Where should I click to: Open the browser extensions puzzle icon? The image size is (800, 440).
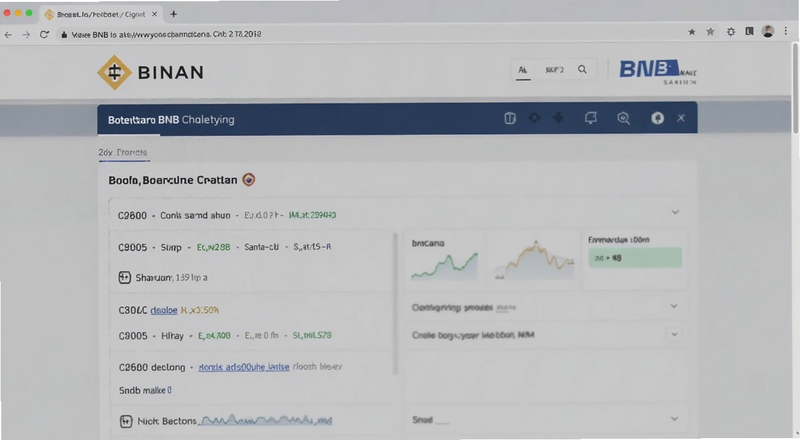pos(731,32)
